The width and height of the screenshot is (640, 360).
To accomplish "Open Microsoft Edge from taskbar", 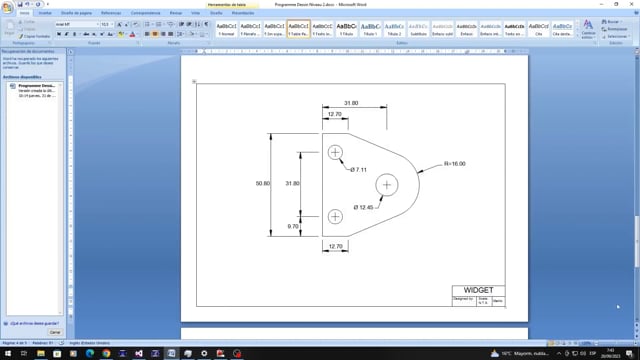I will (x=90, y=353).
